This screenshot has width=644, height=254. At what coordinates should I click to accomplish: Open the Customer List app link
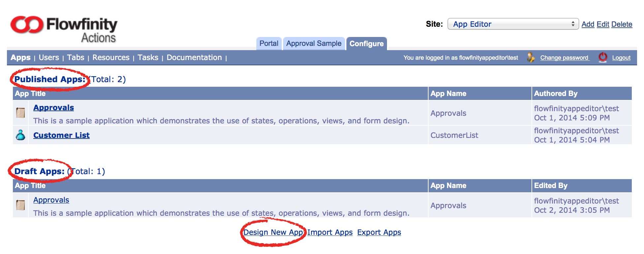61,135
